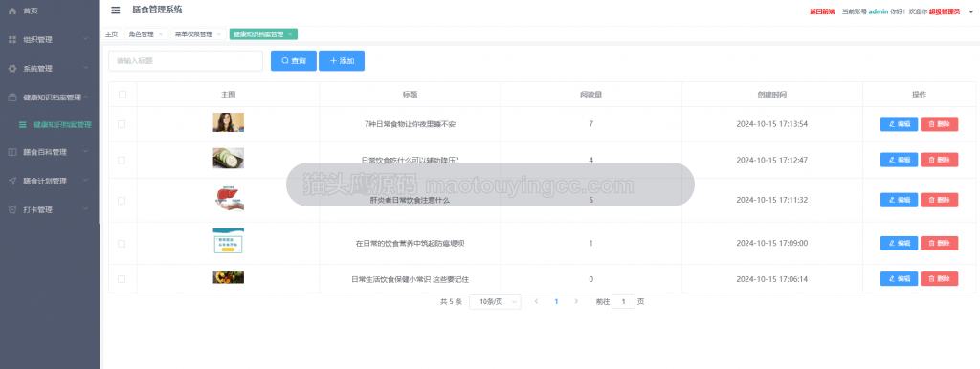Click the title 日常生活饮食保健小常识 这些要记住
This screenshot has height=369, width=980.
[x=410, y=279]
